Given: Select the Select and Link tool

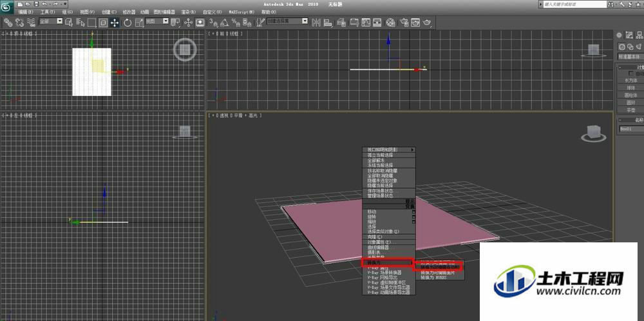Looking at the screenshot, I should 8,22.
